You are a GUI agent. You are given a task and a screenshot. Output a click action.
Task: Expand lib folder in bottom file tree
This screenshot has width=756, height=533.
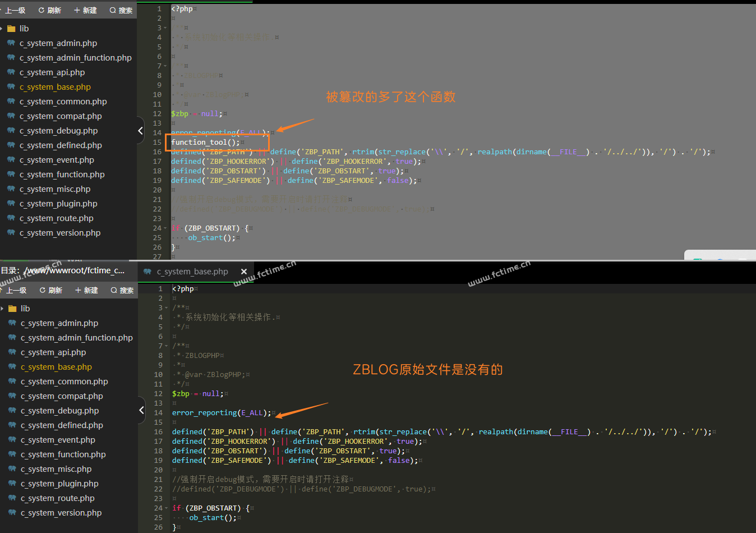pyautogui.click(x=2, y=309)
